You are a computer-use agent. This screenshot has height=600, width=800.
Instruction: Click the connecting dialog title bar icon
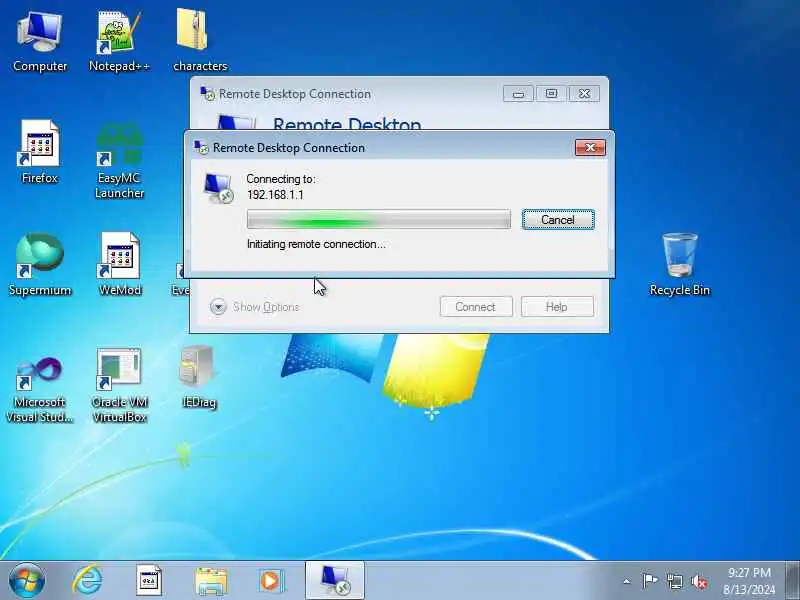201,147
